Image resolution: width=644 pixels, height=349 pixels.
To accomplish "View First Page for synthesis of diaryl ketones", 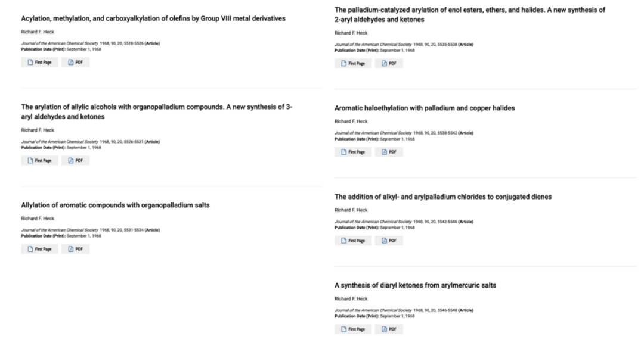I will pyautogui.click(x=353, y=329).
